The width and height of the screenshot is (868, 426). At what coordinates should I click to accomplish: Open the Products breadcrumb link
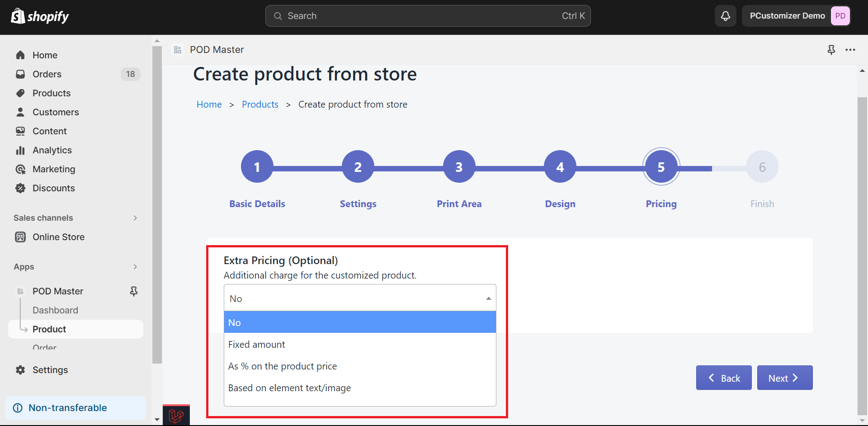[x=260, y=104]
